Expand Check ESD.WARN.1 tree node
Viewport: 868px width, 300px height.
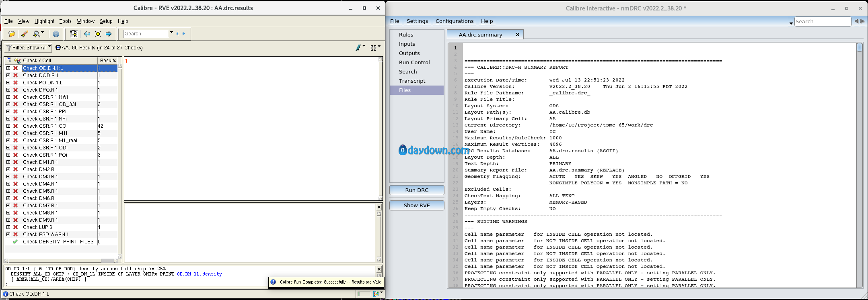point(8,235)
